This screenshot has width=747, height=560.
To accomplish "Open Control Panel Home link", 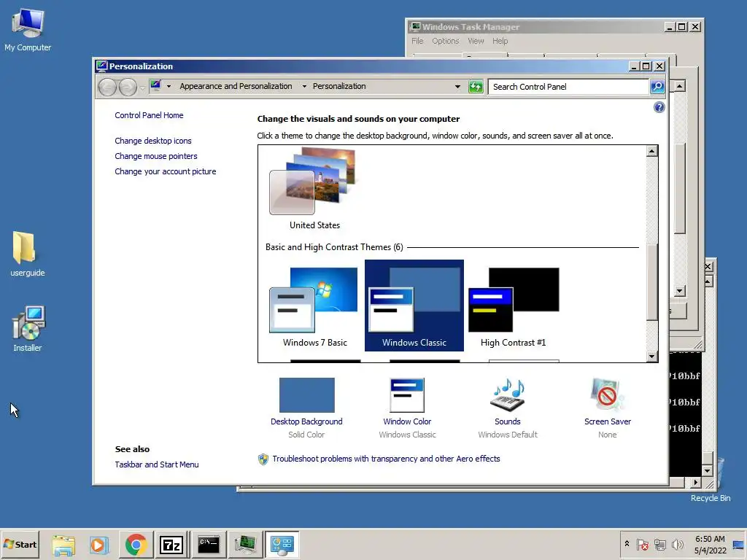I will pos(149,115).
